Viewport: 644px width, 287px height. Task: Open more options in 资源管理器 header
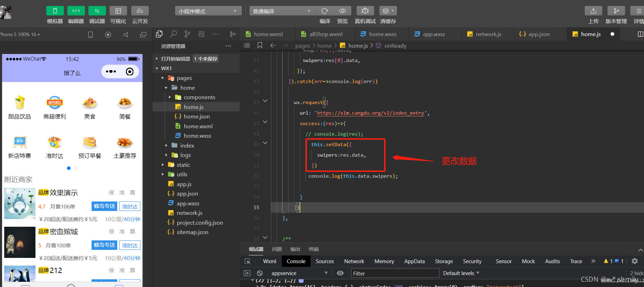(228, 46)
